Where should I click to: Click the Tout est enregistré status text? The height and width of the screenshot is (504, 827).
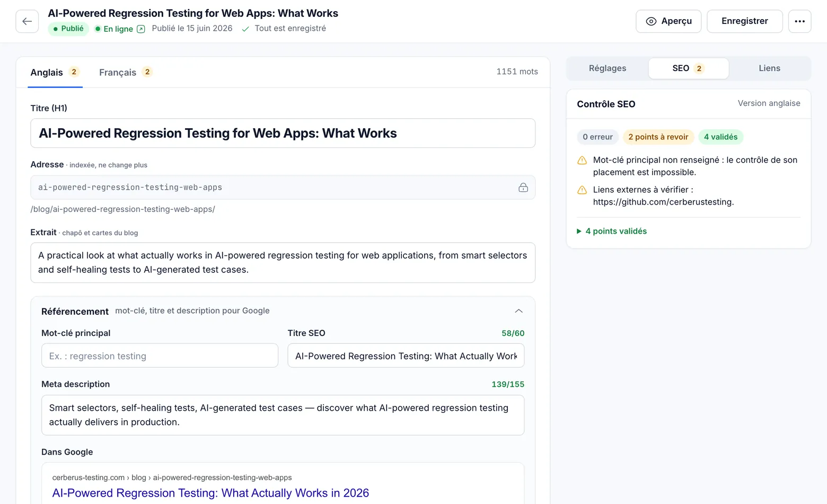290,29
